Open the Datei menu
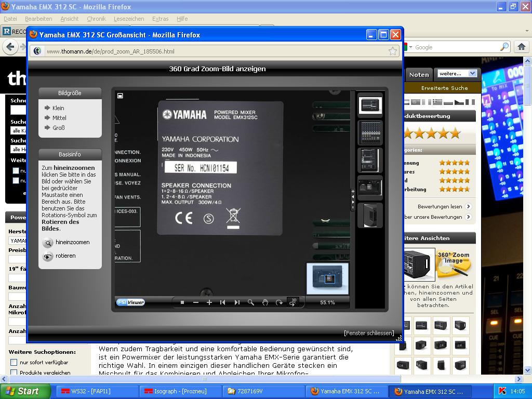Image resolution: width=532 pixels, height=399 pixels. 10,19
